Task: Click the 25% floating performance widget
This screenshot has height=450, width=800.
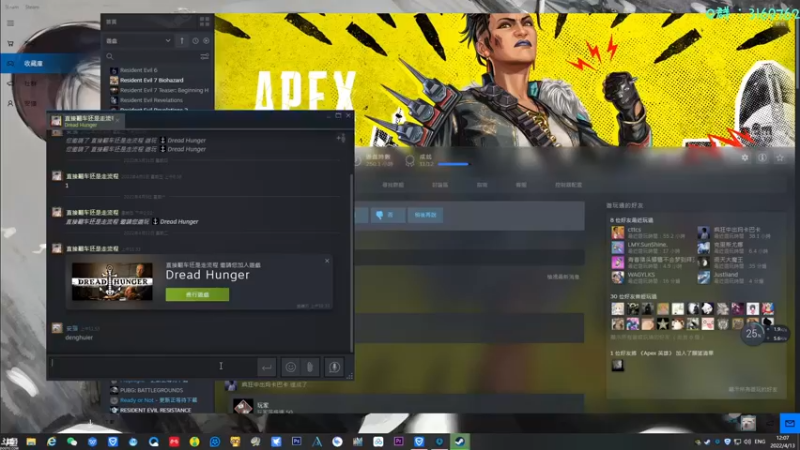Action: (753, 334)
